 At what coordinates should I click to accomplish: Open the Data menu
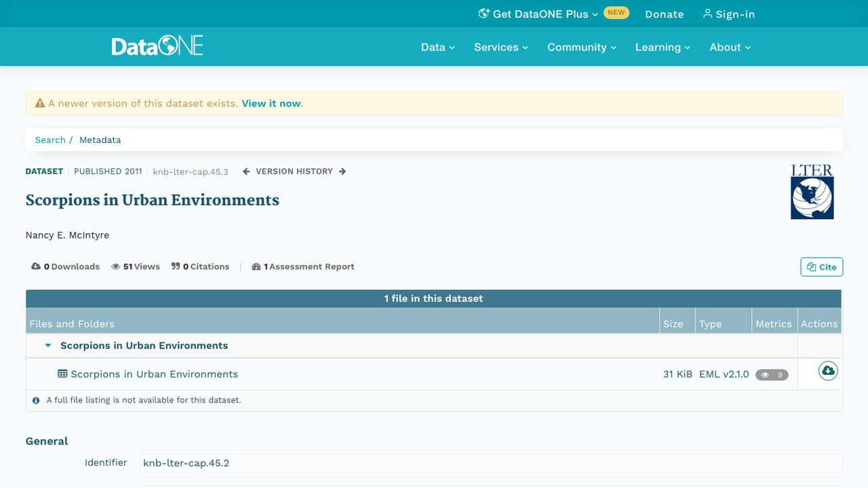[438, 47]
